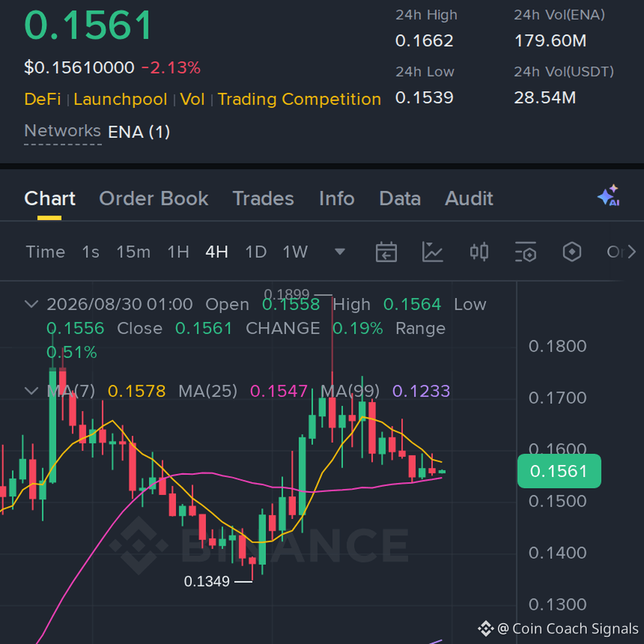Select the 15m interval
The image size is (644, 644).
click(x=134, y=252)
